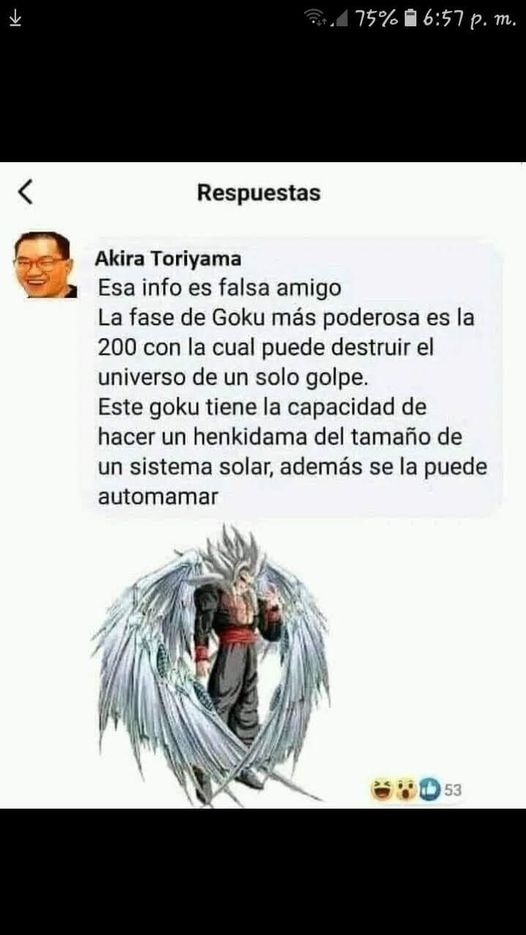Open the Akira Toriyama username link
This screenshot has height=935, width=526.
(168, 259)
